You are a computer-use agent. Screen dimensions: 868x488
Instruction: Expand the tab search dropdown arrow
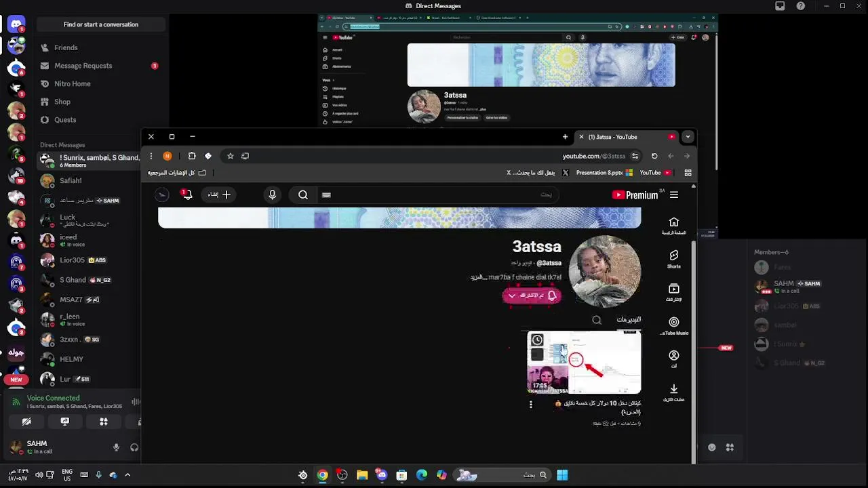coord(688,137)
